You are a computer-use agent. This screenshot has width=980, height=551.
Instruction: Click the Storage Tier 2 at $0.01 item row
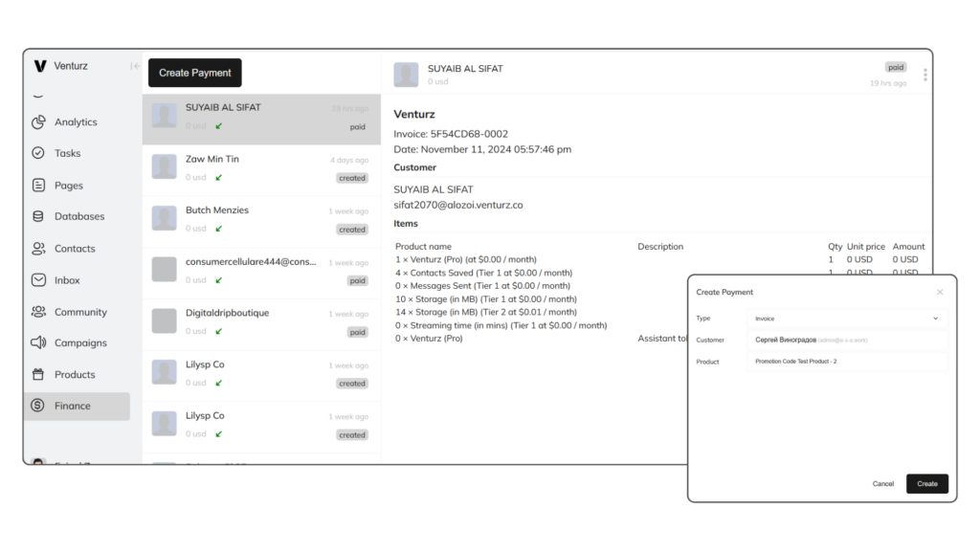485,312
